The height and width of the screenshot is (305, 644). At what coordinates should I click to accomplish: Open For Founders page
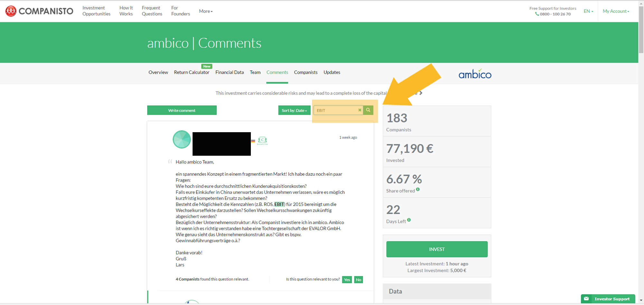pyautogui.click(x=180, y=11)
